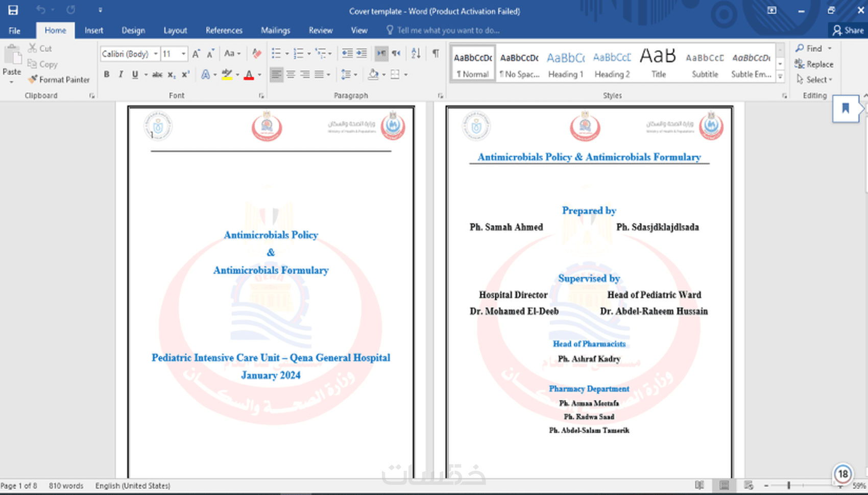
Task: Click the Bullets list icon
Action: pyautogui.click(x=276, y=54)
